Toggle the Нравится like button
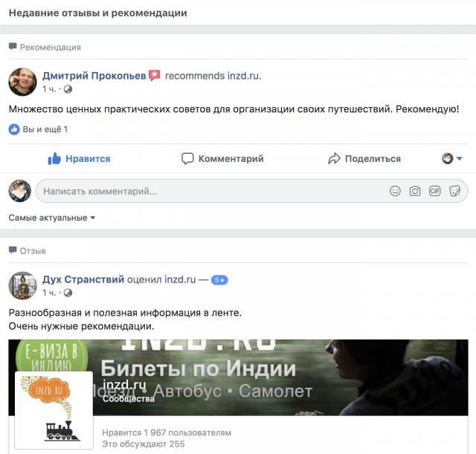Viewport: 476px width, 454px height. pos(80,158)
